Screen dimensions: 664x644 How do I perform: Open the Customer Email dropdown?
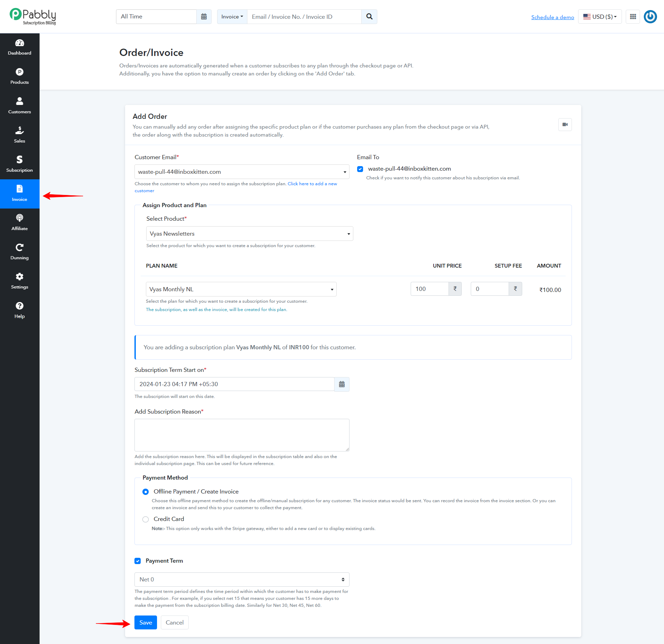[242, 172]
